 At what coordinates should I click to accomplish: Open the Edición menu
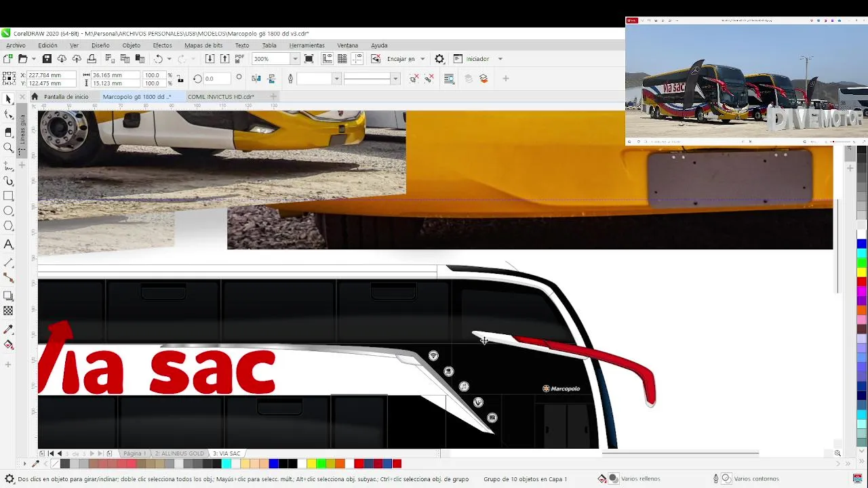[x=47, y=45]
